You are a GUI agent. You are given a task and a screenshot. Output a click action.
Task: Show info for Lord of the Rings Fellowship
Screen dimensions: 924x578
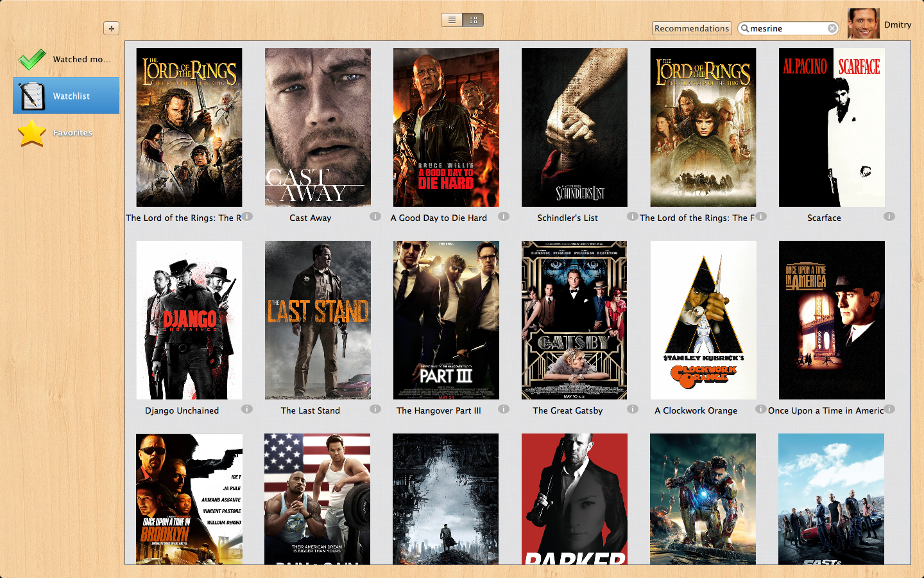tap(760, 216)
